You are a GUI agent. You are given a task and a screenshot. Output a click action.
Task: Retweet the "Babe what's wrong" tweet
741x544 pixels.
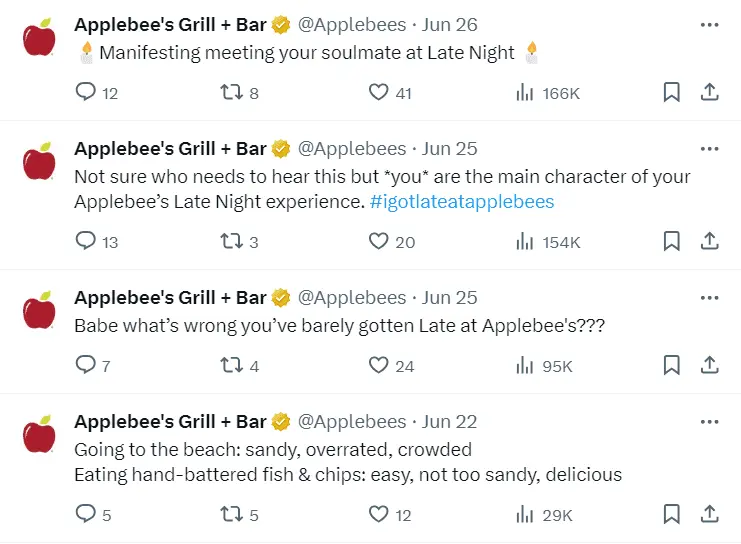[230, 366]
